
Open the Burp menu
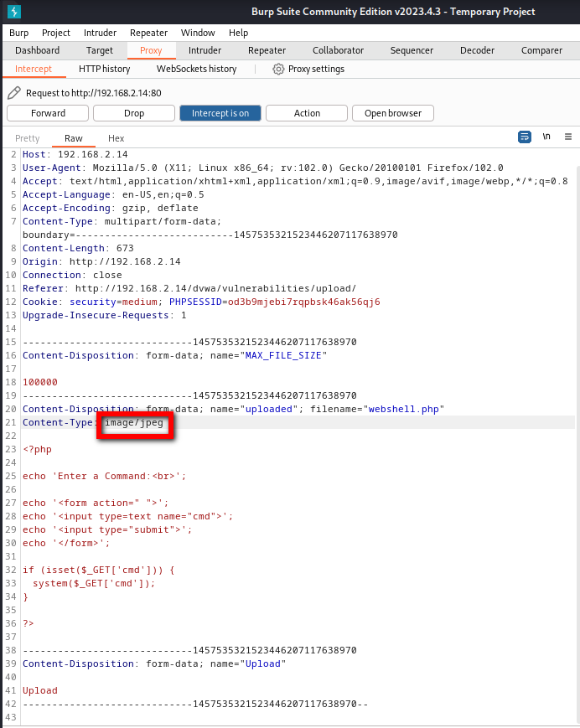pyautogui.click(x=19, y=33)
